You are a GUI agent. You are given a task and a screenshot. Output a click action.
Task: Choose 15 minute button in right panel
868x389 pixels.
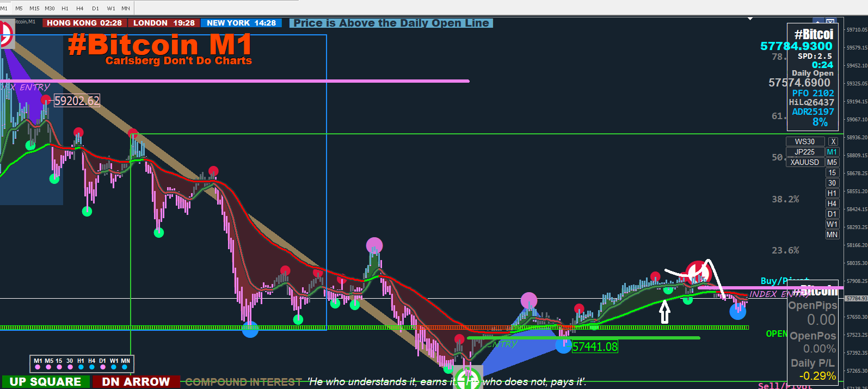point(832,172)
